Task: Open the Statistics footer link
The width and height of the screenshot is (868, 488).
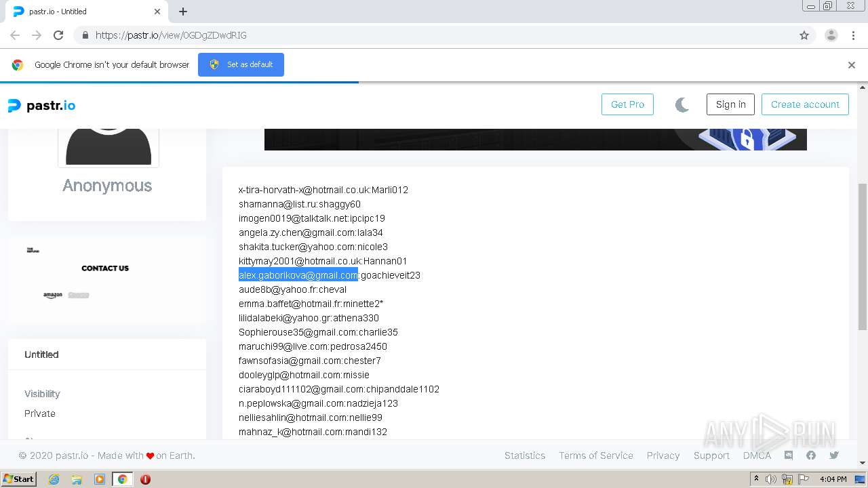Action: point(525,455)
